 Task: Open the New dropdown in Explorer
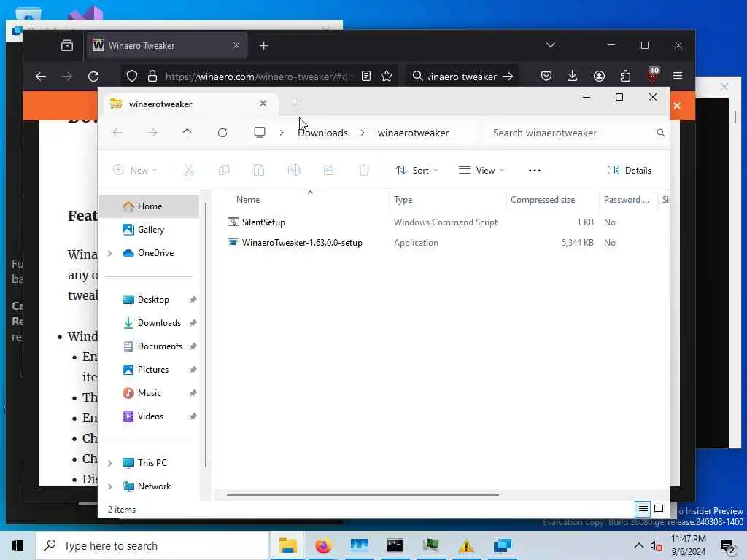point(135,171)
